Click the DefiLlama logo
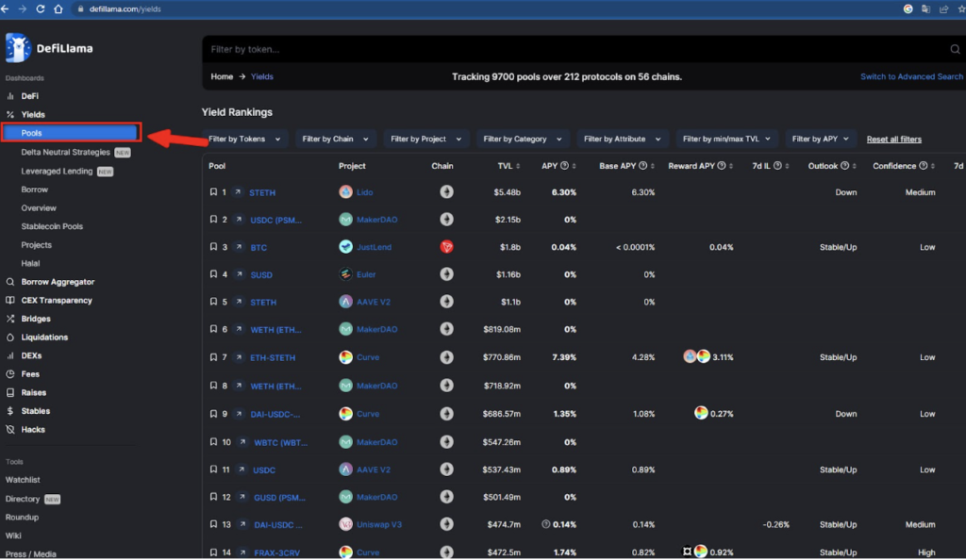The height and width of the screenshot is (560, 966). tap(49, 48)
